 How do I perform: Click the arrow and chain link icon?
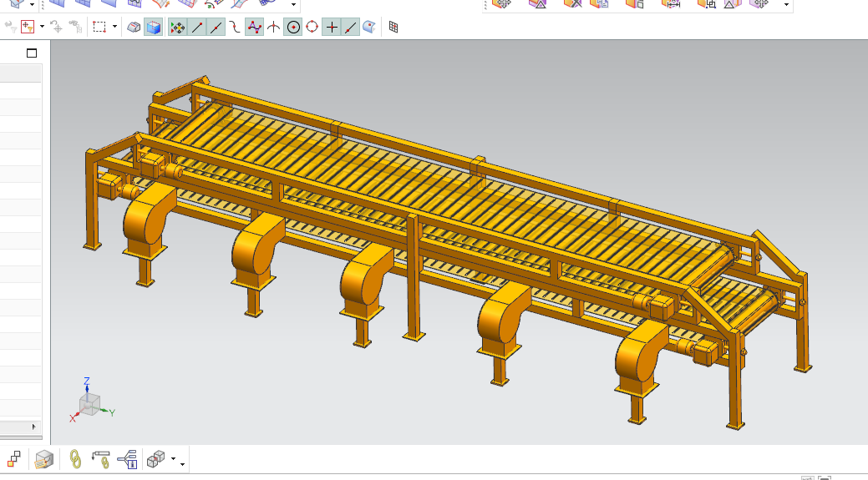click(101, 459)
